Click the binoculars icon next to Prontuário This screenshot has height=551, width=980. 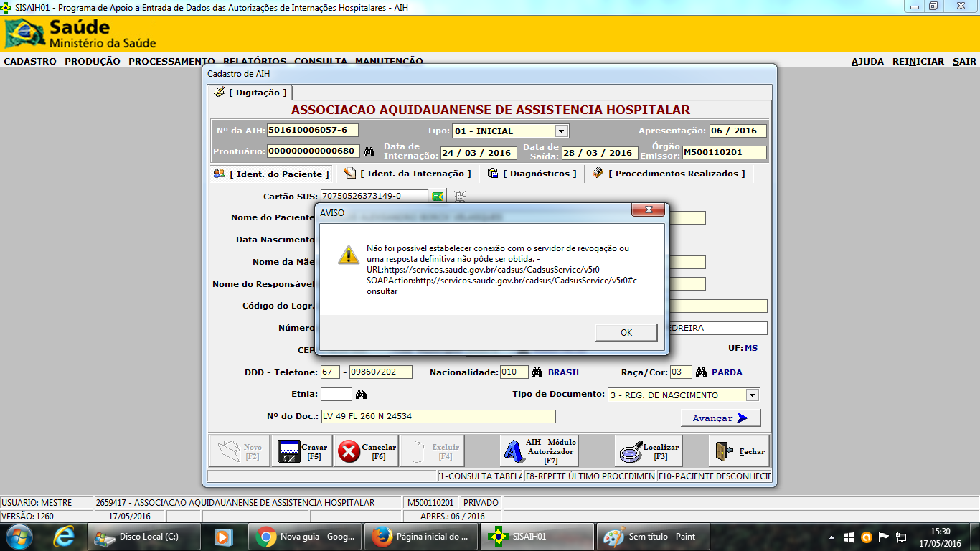tap(369, 152)
